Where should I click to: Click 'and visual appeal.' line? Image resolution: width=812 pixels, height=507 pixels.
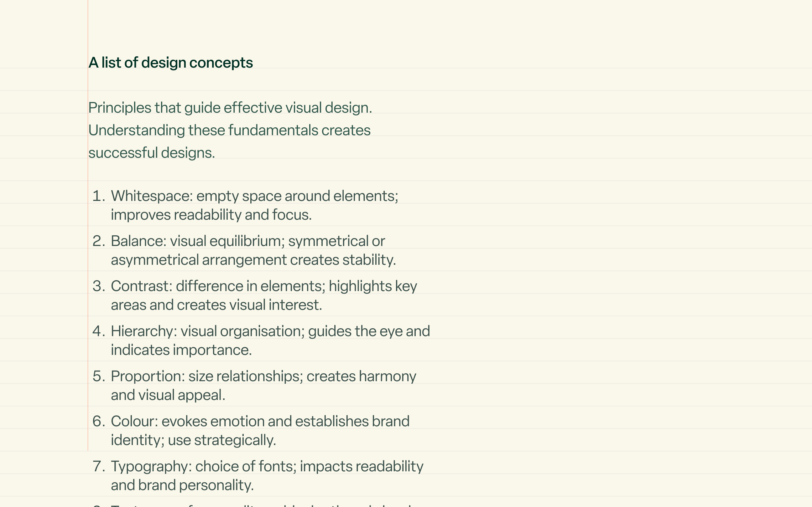168,395
